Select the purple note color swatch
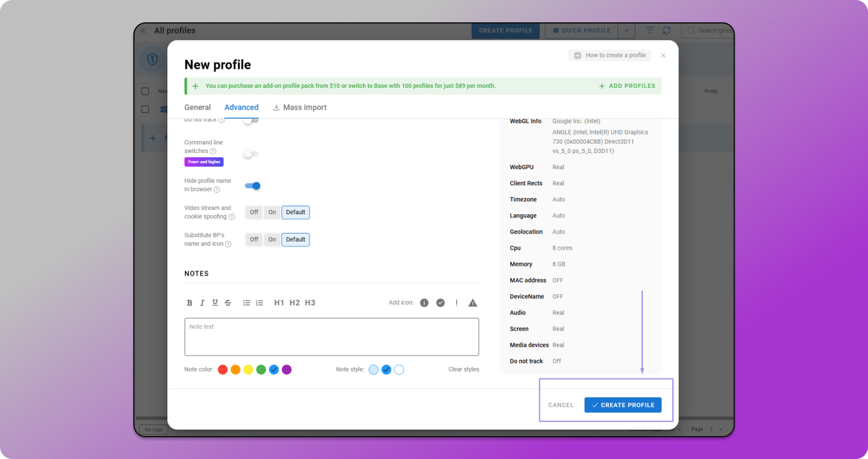Viewport: 868px width, 459px height. (286, 369)
